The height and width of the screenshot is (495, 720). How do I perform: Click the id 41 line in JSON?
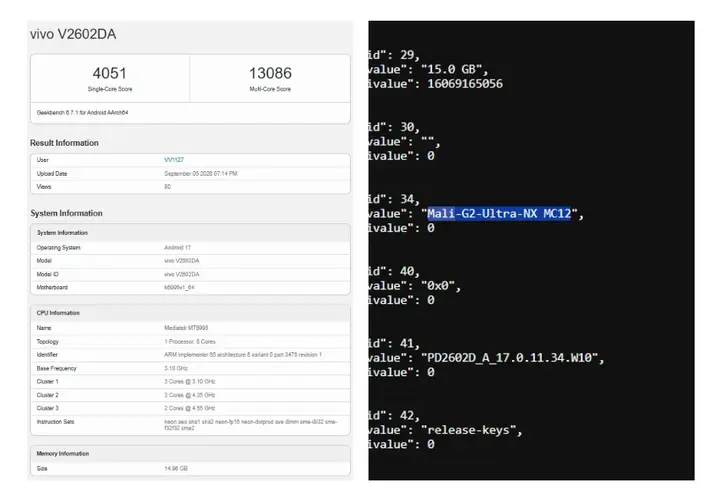[x=394, y=343]
